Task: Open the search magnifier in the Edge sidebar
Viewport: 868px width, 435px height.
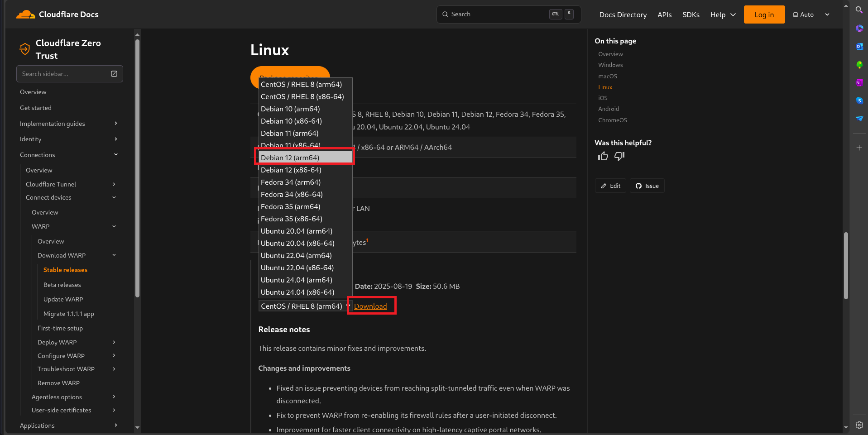Action: pos(859,10)
